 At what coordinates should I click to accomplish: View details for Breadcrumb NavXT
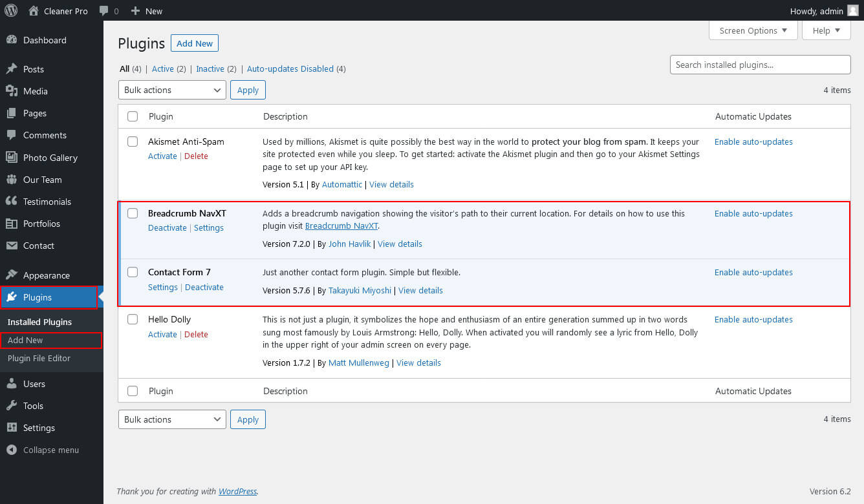click(x=400, y=244)
